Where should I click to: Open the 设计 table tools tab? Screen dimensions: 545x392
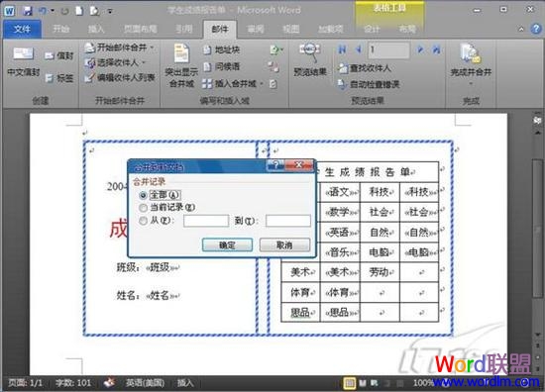pyautogui.click(x=372, y=29)
